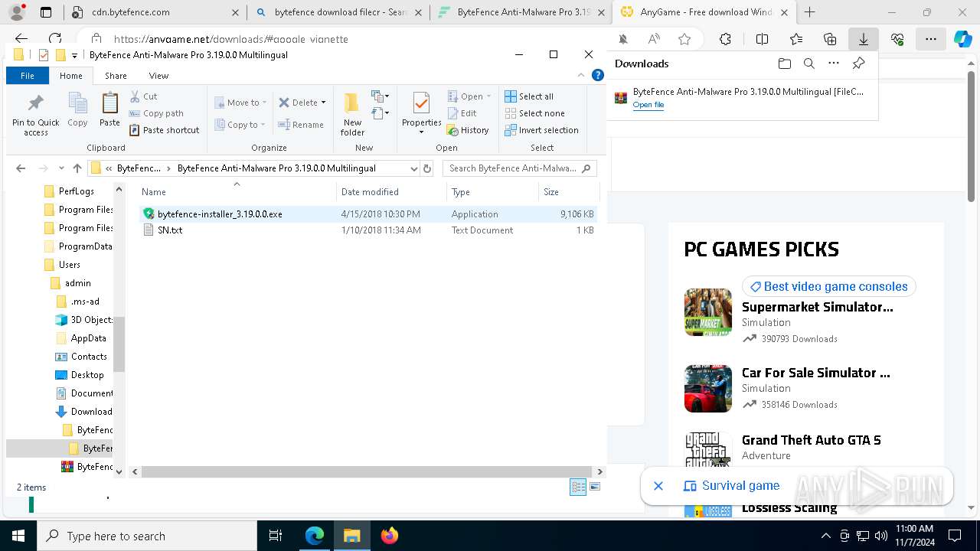Screen dimensions: 980x551
Task: Search downloads in Edge panel
Action: [x=808, y=64]
